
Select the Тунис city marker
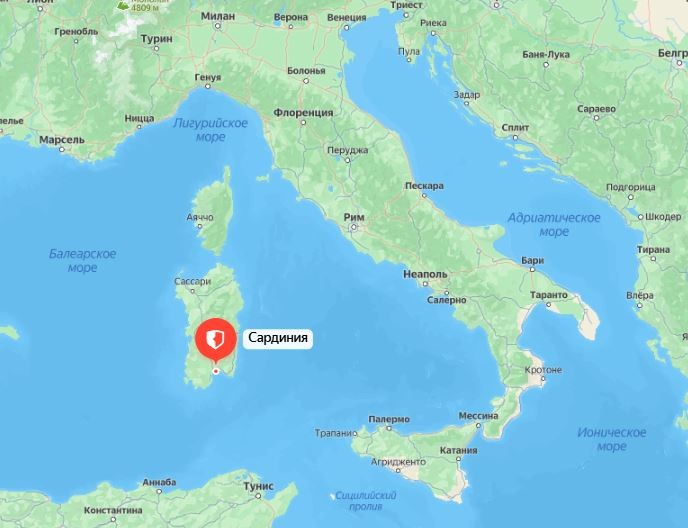[x=258, y=496]
